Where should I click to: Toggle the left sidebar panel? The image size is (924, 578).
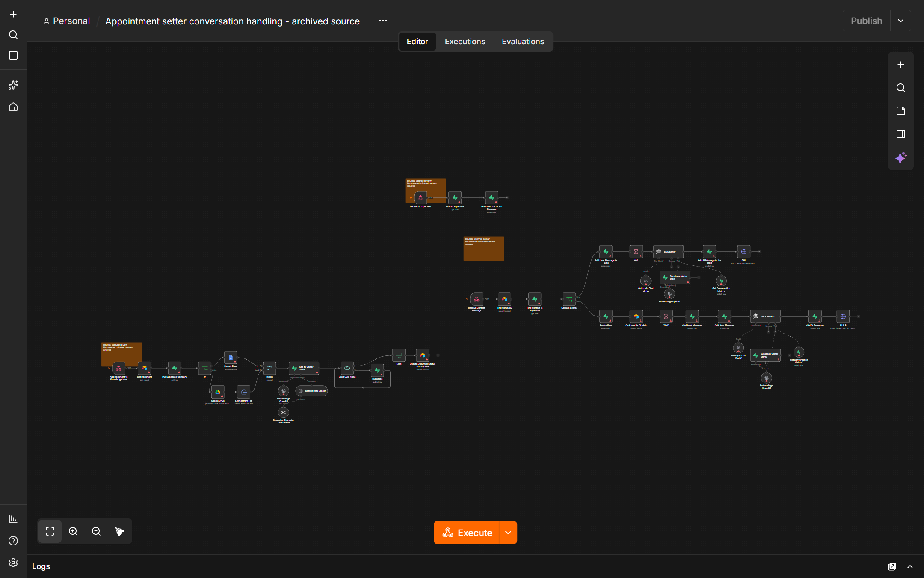tap(13, 55)
